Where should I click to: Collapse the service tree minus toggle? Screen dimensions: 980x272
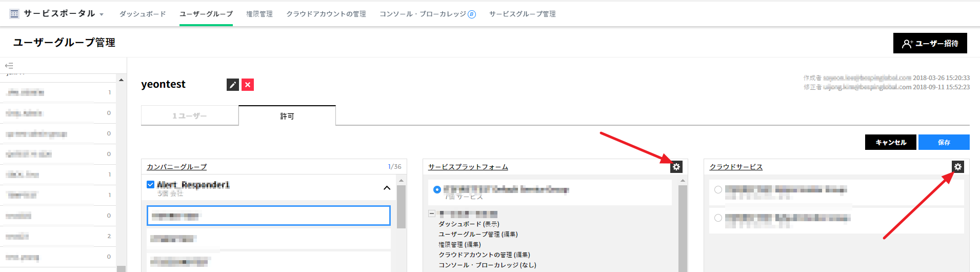pyautogui.click(x=432, y=213)
